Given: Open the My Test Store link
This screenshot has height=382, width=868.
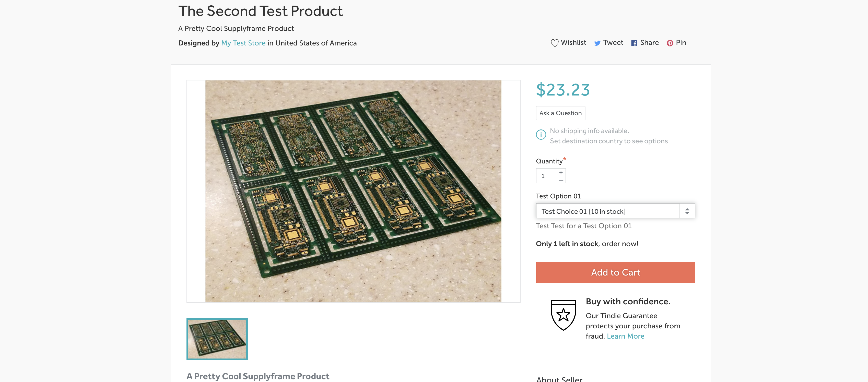Looking at the screenshot, I should click(243, 43).
